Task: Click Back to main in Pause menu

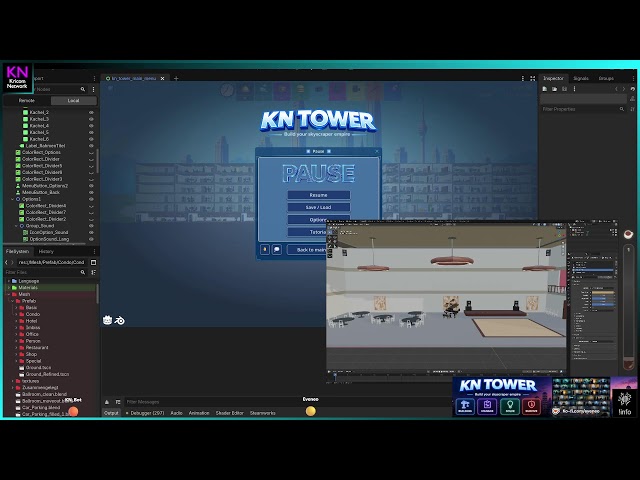Action: tap(307, 249)
